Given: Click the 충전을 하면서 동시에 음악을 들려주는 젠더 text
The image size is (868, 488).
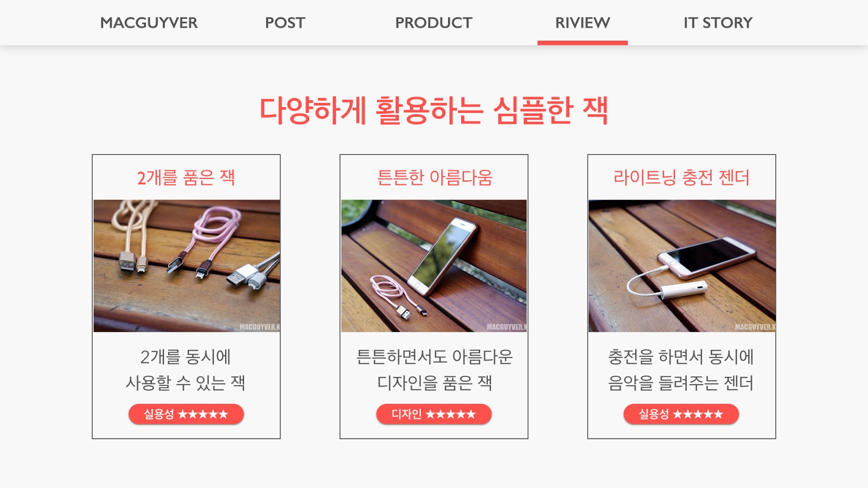Looking at the screenshot, I should pos(681,370).
